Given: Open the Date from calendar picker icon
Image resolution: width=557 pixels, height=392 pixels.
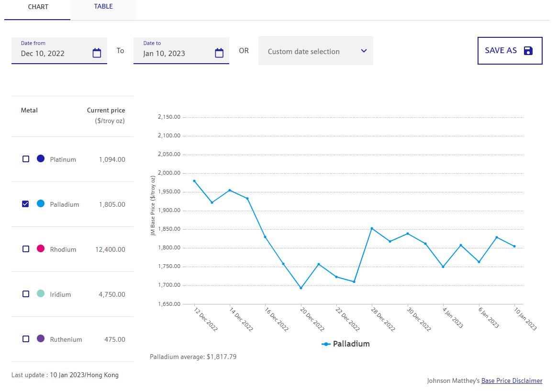Looking at the screenshot, I should 97,53.
